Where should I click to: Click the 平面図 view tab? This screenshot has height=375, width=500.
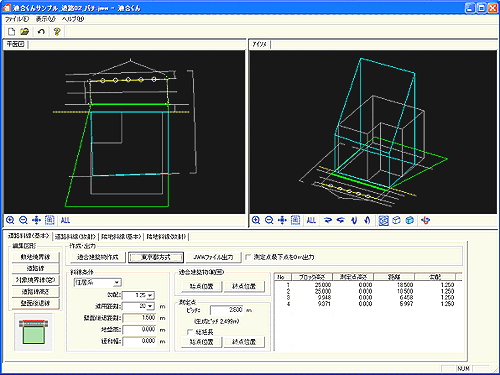(15, 44)
